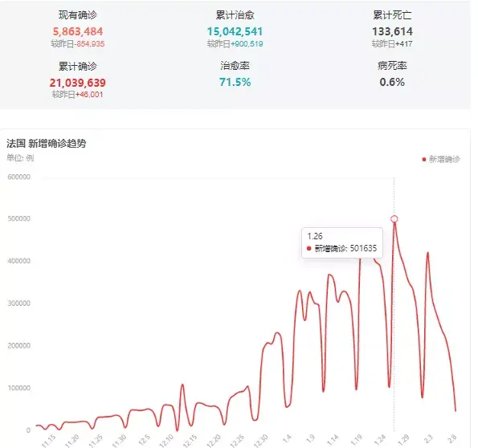The height and width of the screenshot is (448, 478).
Task: Select the 现有确诊 value 5,863,484
Action: (x=78, y=31)
